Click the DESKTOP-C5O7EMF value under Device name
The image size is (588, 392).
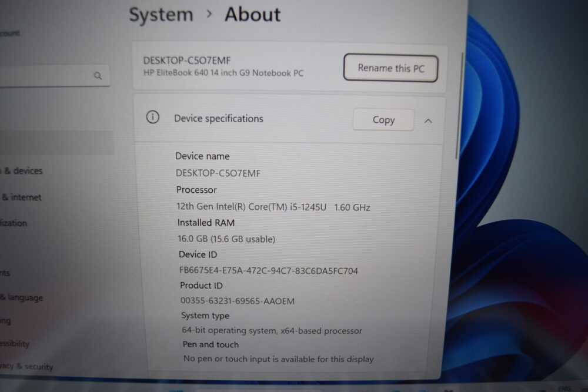[218, 173]
